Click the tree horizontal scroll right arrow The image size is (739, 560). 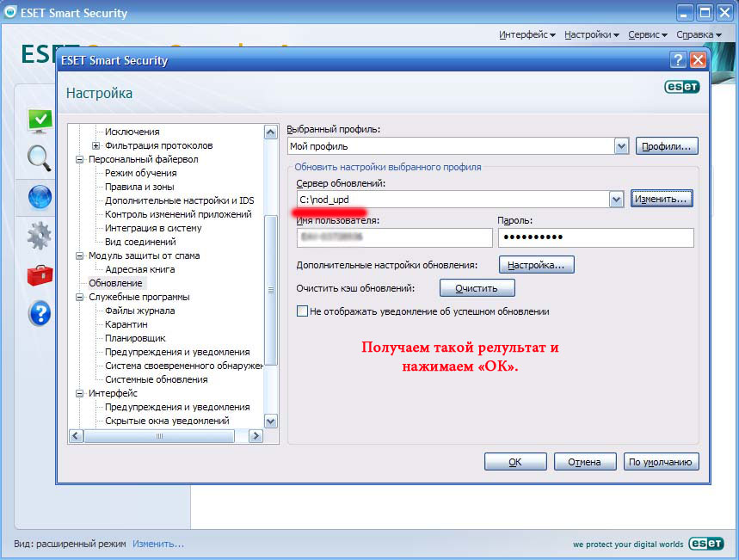[x=256, y=436]
